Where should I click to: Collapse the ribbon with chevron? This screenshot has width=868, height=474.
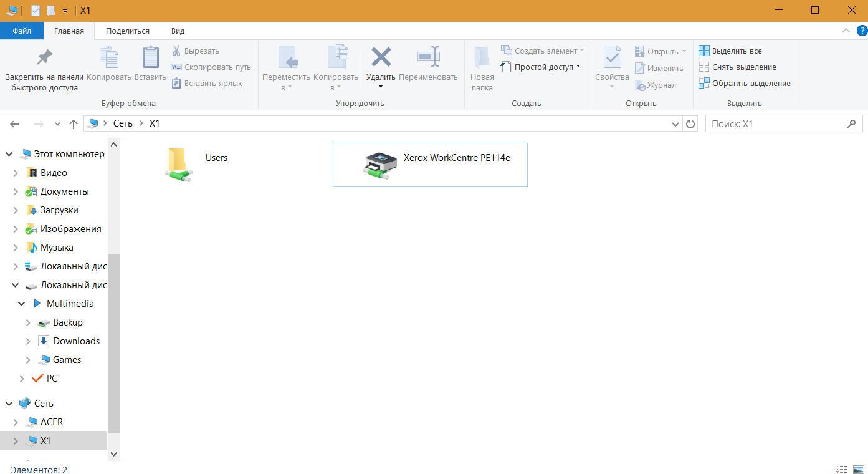846,31
